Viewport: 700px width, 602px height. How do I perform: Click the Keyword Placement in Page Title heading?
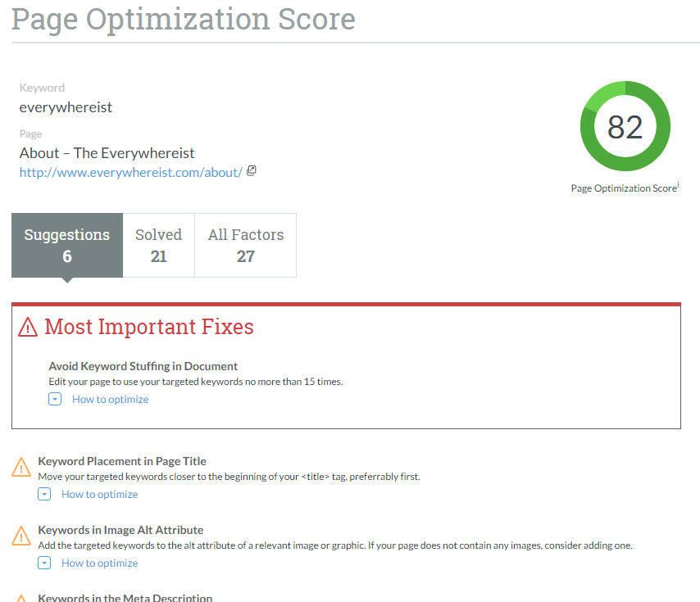[122, 461]
